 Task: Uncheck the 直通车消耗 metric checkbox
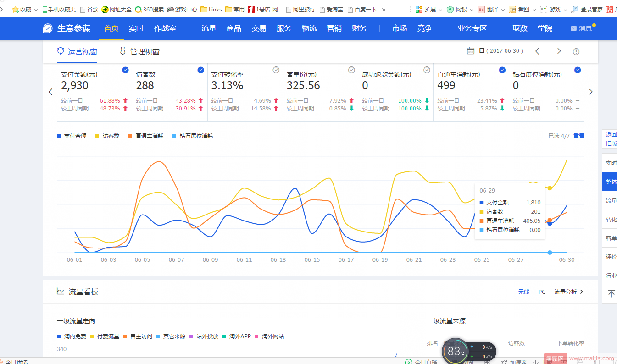point(502,70)
